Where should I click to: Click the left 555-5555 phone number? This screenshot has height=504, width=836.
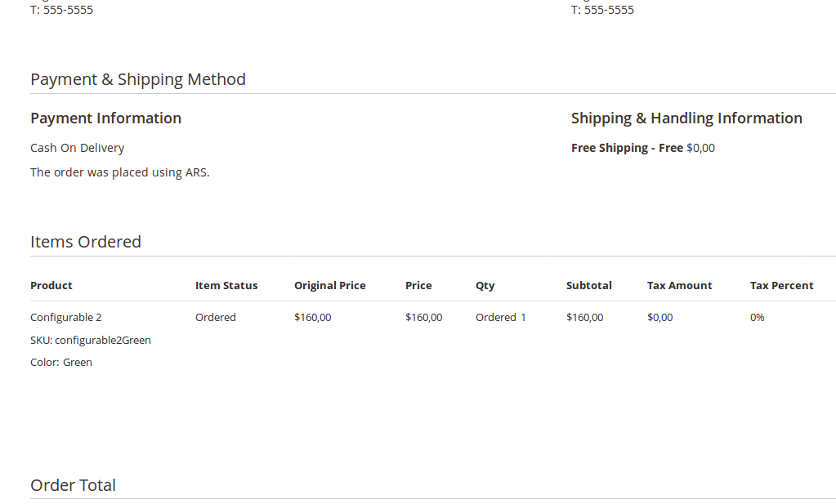coord(61,9)
